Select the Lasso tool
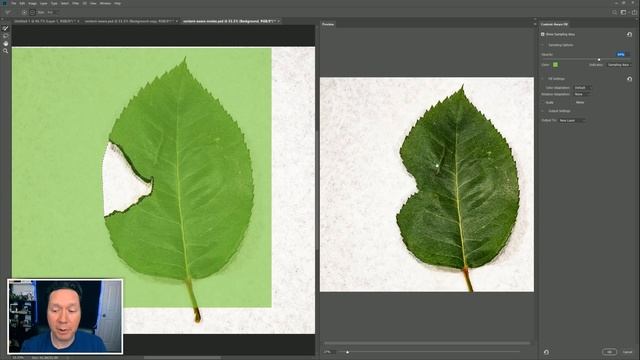The height and width of the screenshot is (360, 640). tap(5, 36)
